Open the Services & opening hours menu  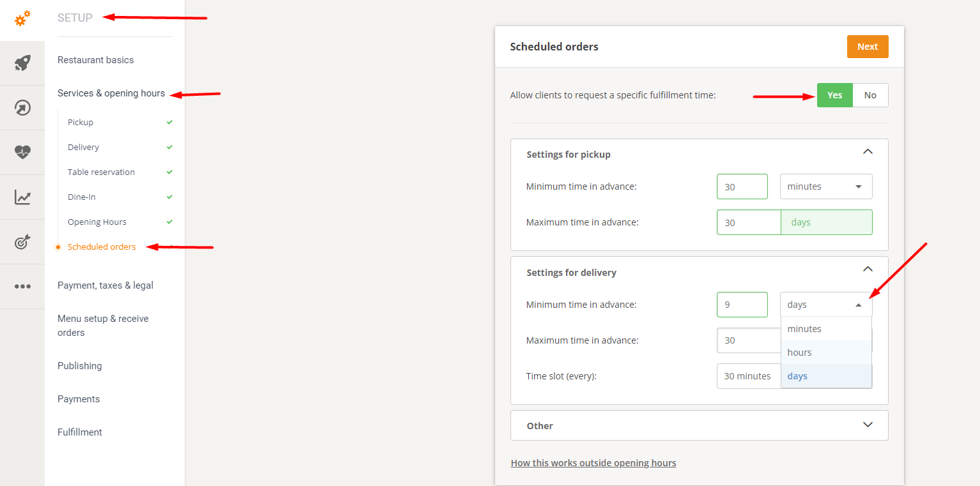(112, 93)
